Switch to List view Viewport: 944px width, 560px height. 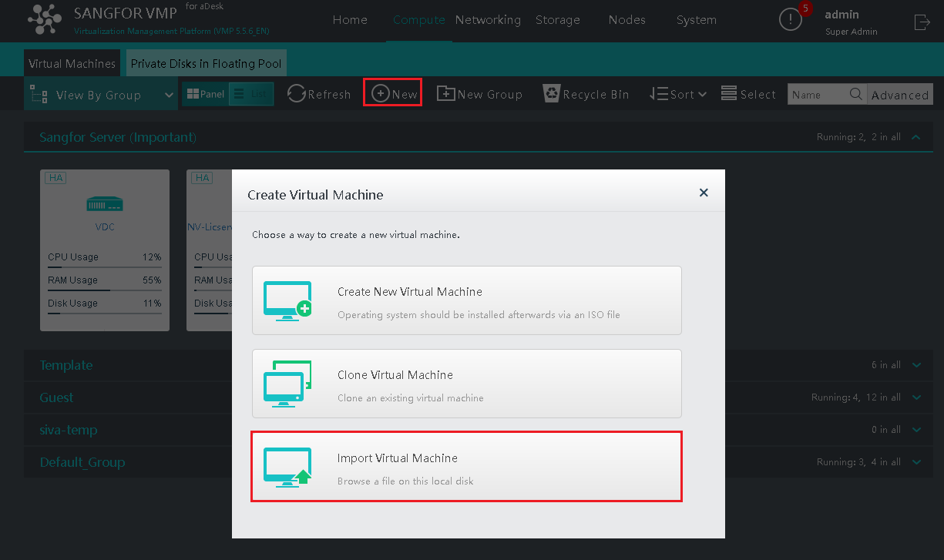251,94
